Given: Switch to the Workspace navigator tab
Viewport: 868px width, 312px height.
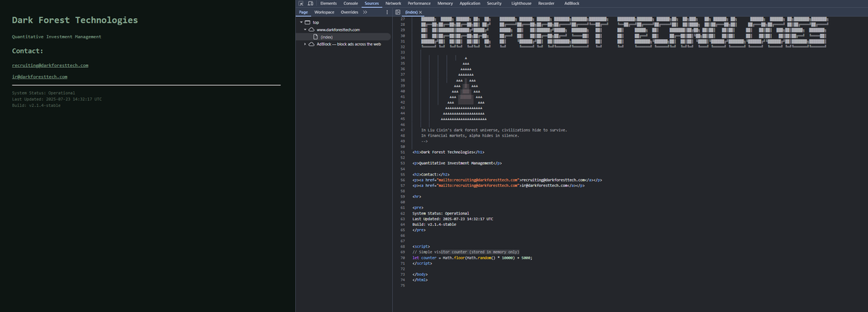Looking at the screenshot, I should (x=324, y=12).
